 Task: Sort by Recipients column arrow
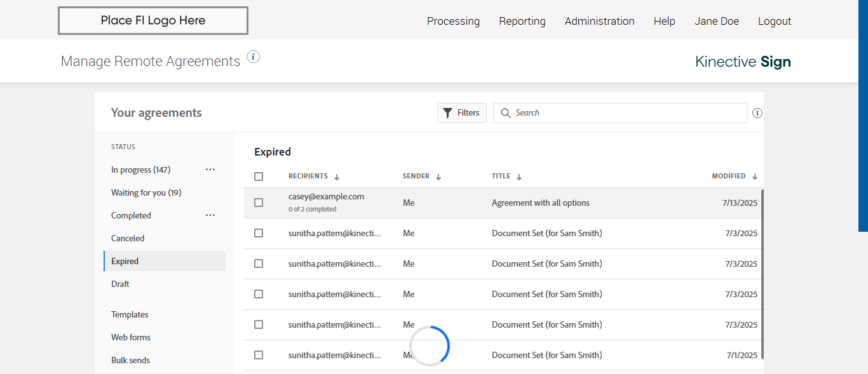point(337,177)
